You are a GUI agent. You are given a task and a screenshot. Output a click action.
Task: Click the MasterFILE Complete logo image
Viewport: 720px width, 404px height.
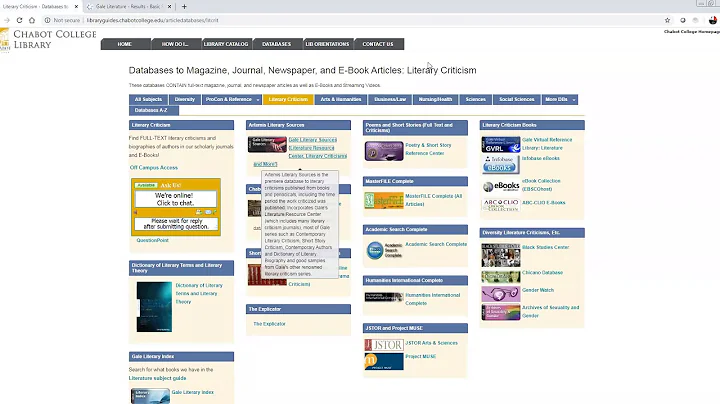click(384, 200)
